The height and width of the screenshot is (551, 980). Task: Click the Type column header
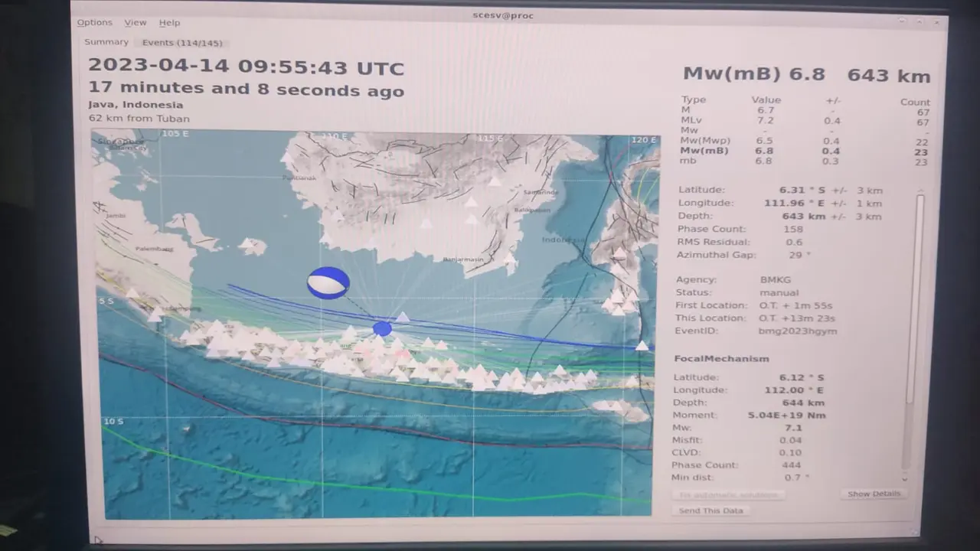point(694,99)
